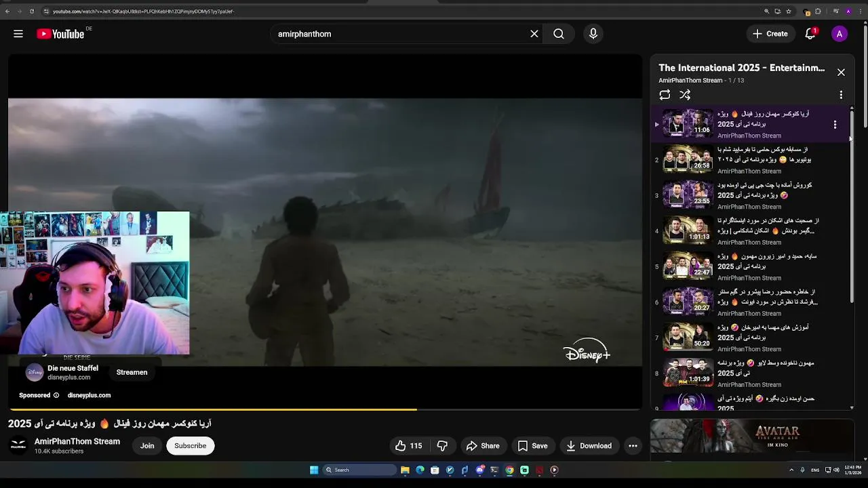Screen dimensions: 868x488
Task: Click the Join membership button
Action: (147, 446)
